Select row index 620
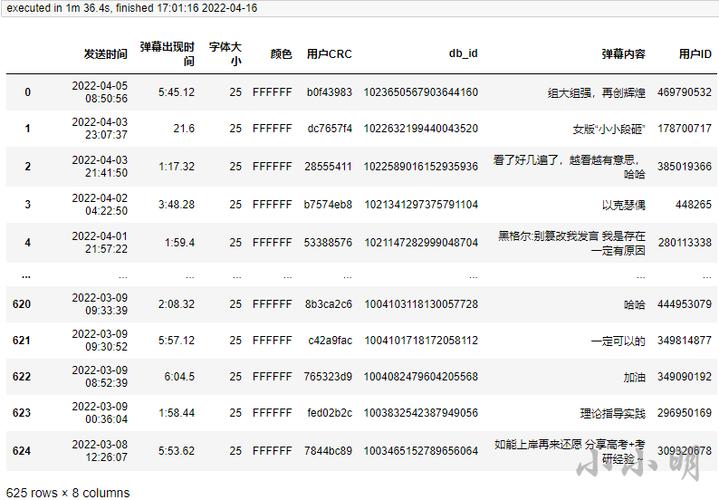 click(22, 304)
